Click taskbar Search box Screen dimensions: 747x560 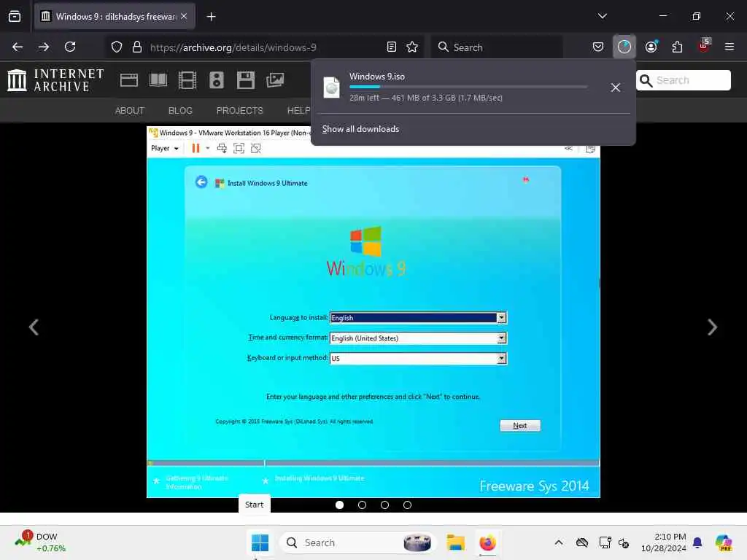click(357, 542)
